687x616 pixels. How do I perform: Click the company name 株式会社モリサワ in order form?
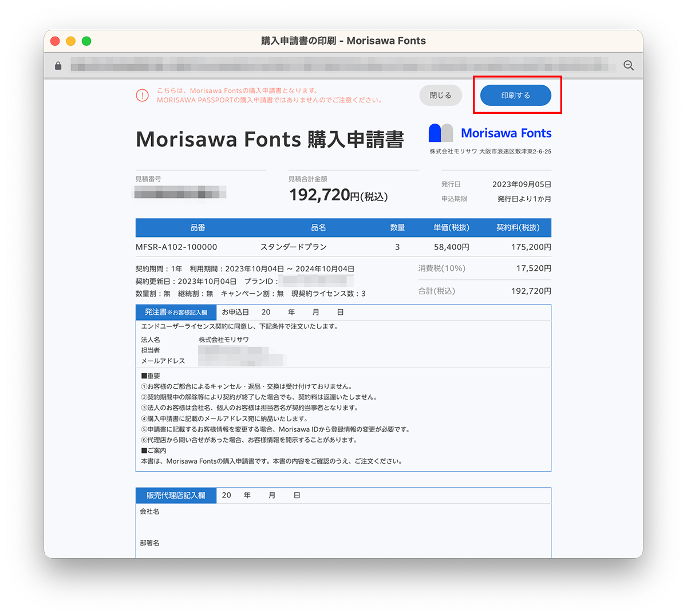[x=224, y=340]
